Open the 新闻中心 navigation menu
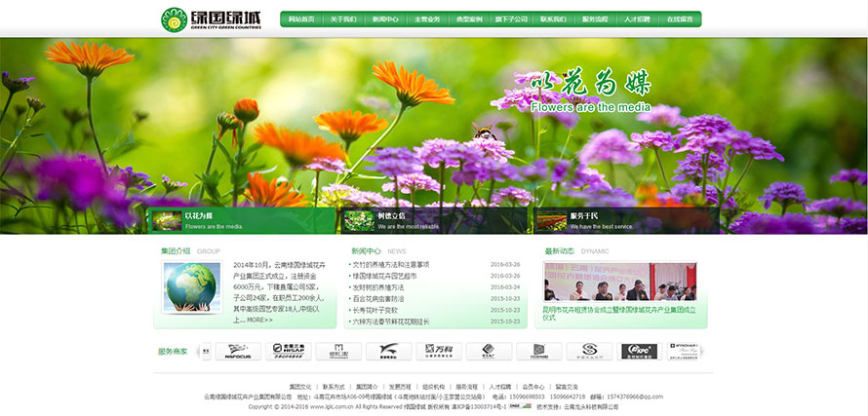This screenshot has height=416, width=868. 385,19
